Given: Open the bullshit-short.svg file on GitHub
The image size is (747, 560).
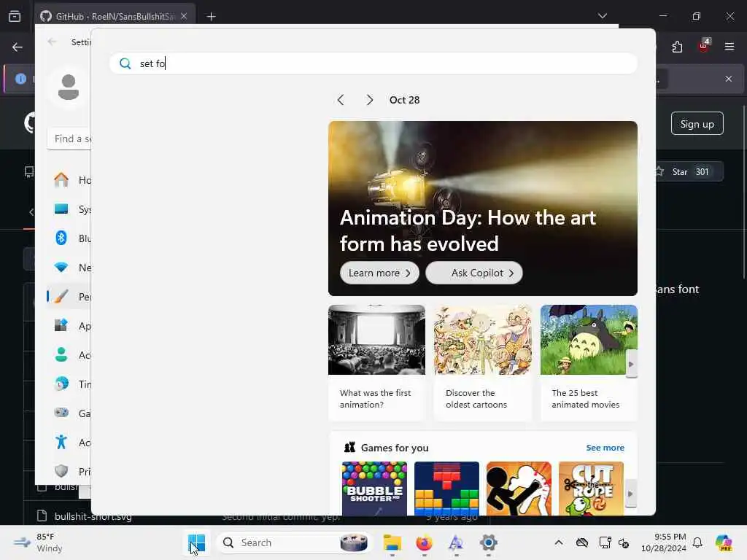Looking at the screenshot, I should click(x=93, y=517).
